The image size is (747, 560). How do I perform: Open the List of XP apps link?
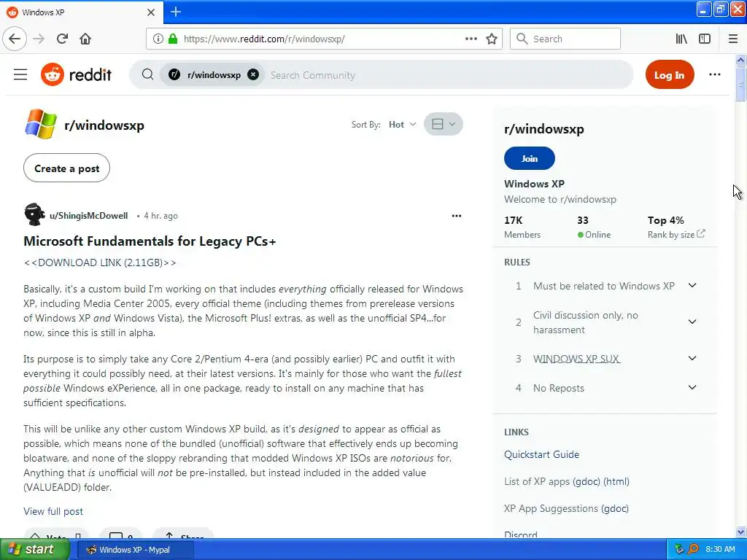pyautogui.click(x=566, y=481)
